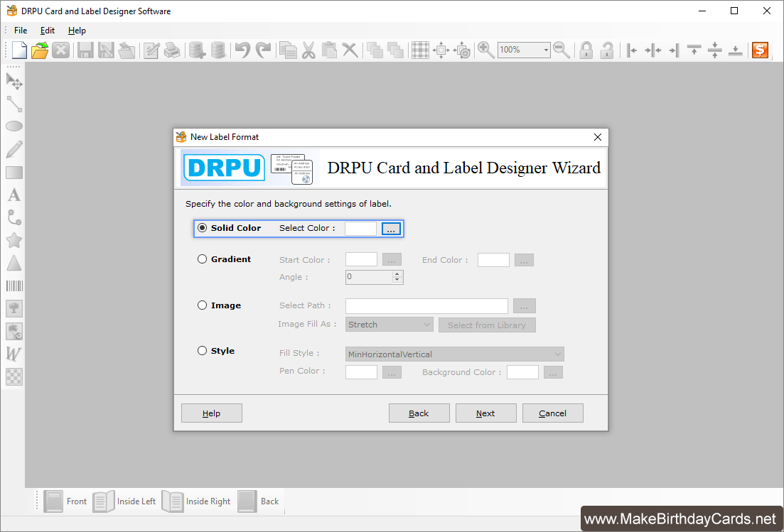Click the Angle value input field

coord(369,277)
